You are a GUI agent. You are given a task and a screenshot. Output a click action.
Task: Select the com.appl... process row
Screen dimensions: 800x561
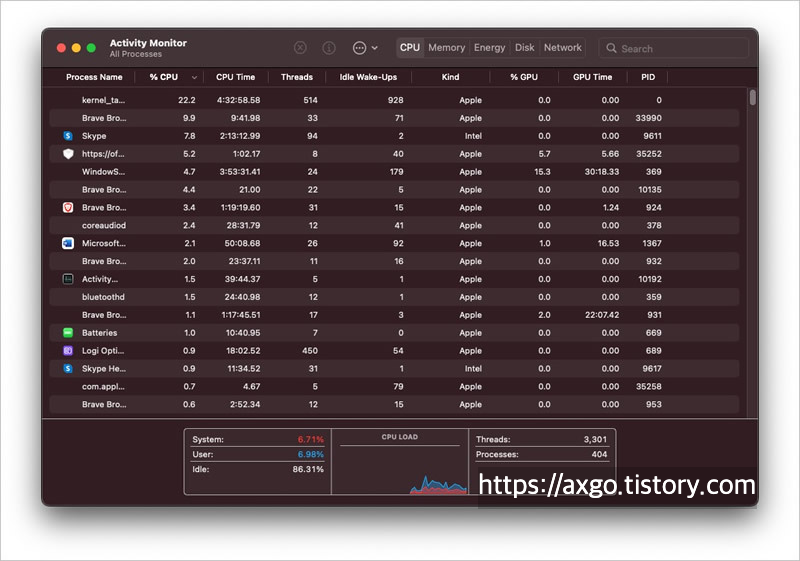pyautogui.click(x=394, y=386)
